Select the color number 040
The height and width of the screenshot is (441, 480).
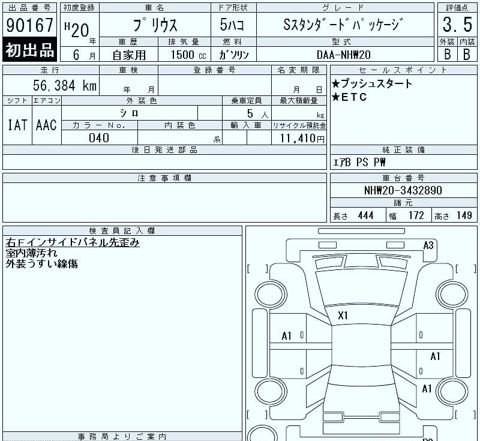[x=99, y=138]
